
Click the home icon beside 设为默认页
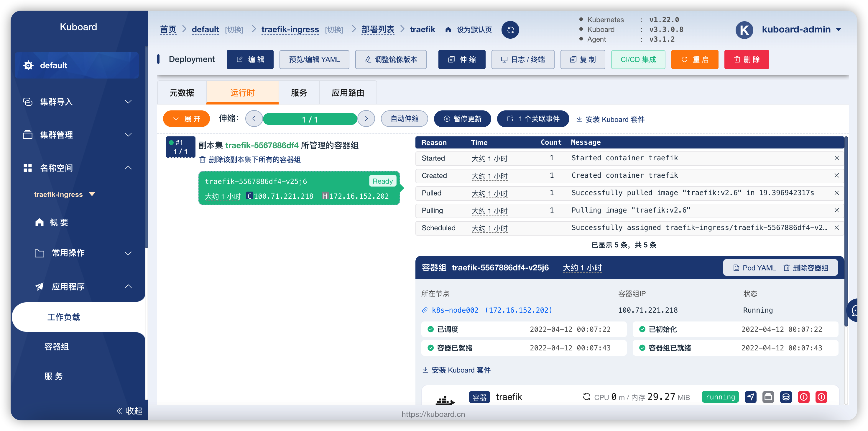448,30
